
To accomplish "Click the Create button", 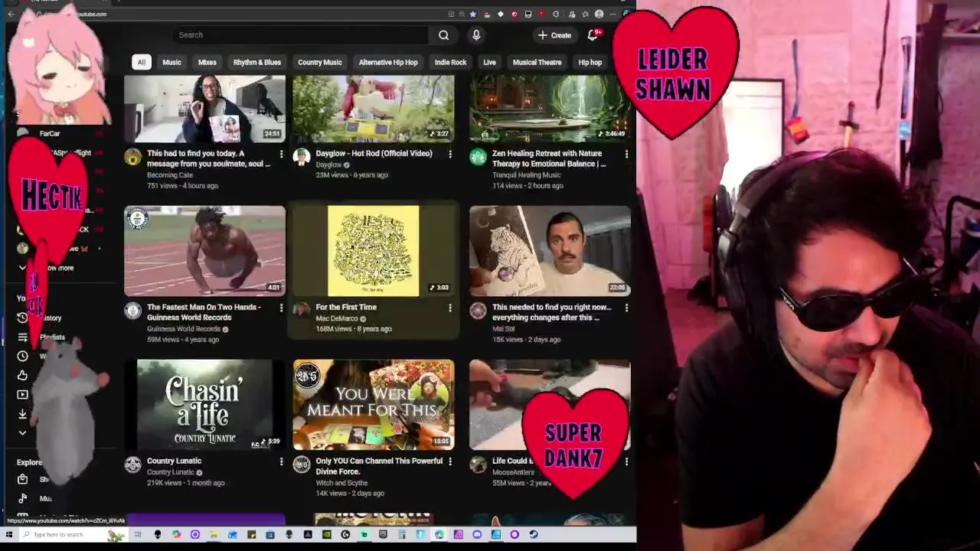I will pos(554,35).
